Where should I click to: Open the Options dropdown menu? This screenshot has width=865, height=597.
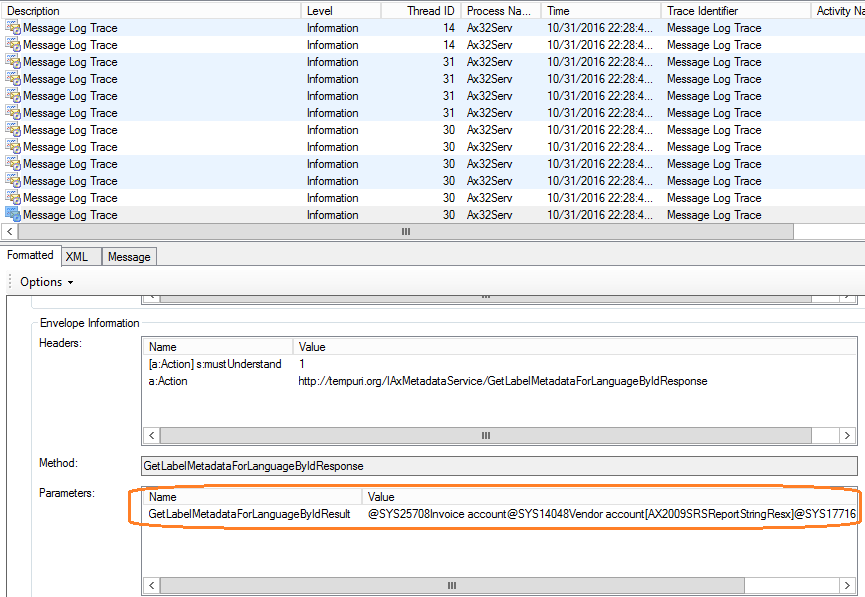[46, 282]
